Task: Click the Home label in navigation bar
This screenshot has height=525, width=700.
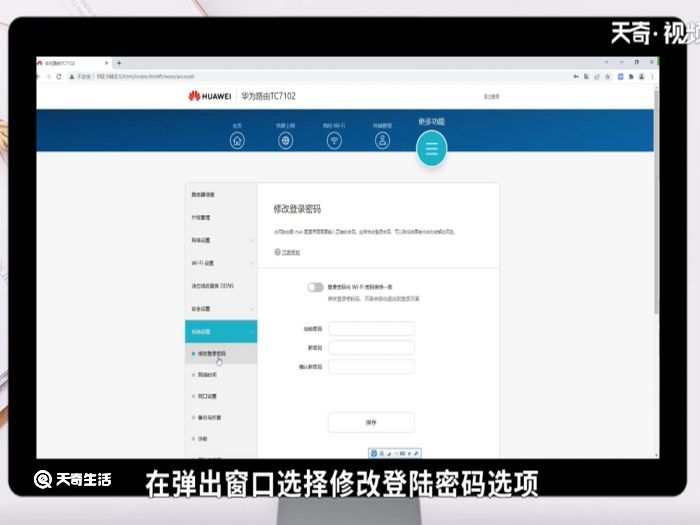Action: [237, 126]
